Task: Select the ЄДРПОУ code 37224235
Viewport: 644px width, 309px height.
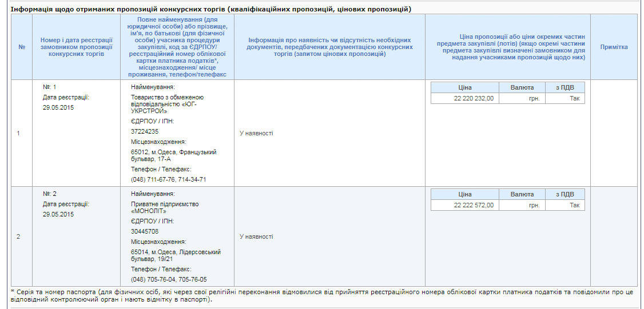Action: click(145, 131)
